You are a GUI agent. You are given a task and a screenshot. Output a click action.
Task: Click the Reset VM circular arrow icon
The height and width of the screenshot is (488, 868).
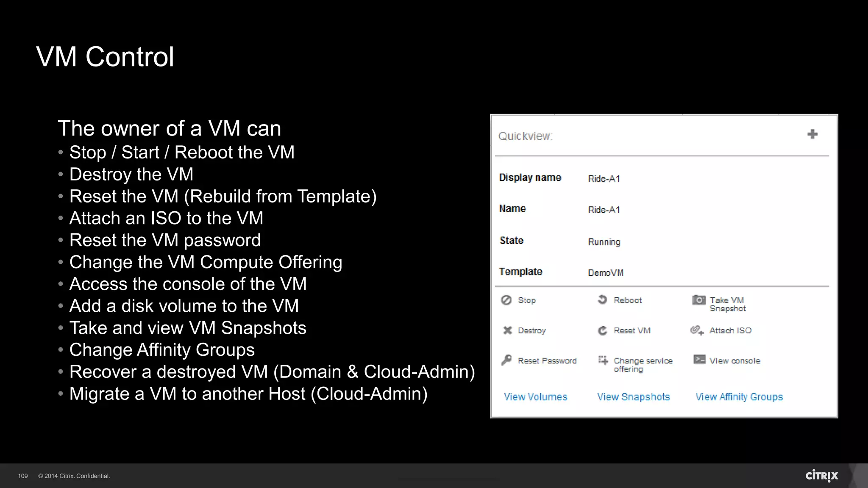[602, 330]
